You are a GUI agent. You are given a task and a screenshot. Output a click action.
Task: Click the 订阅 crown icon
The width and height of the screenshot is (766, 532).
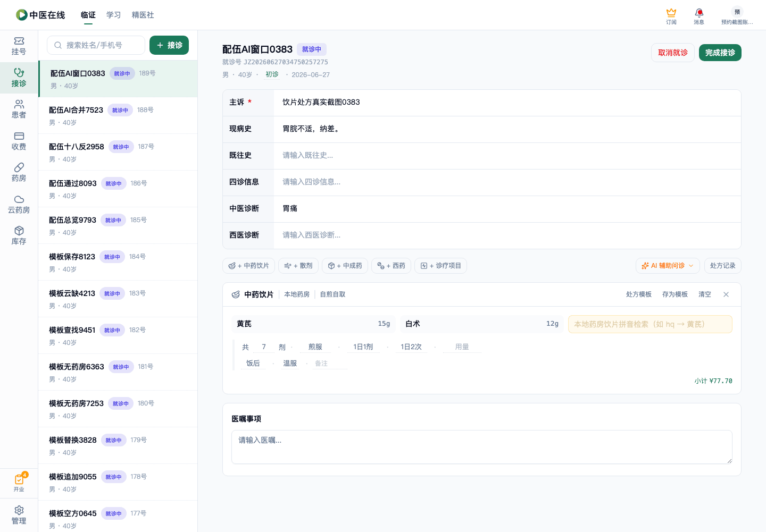point(671,15)
